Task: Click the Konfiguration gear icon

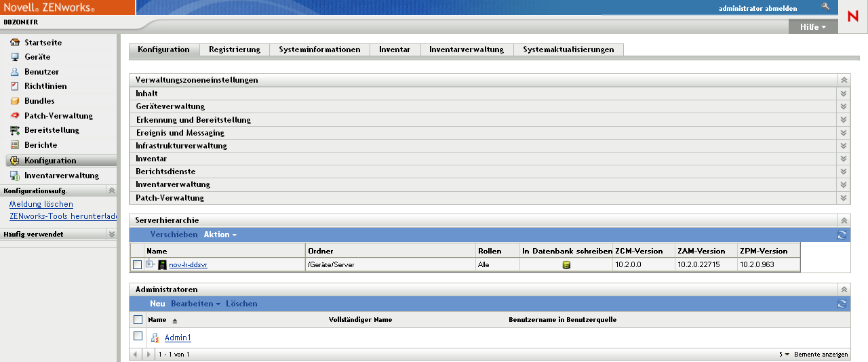Action: point(15,161)
